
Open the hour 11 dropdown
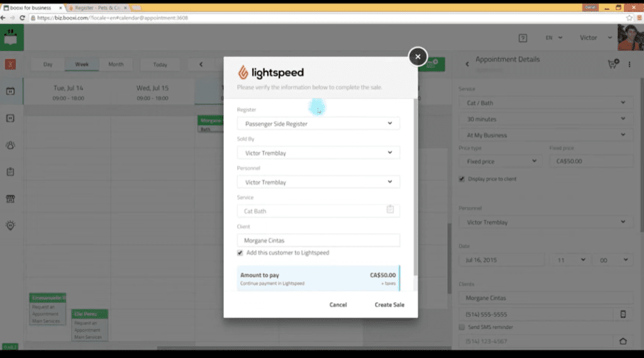(x=570, y=260)
